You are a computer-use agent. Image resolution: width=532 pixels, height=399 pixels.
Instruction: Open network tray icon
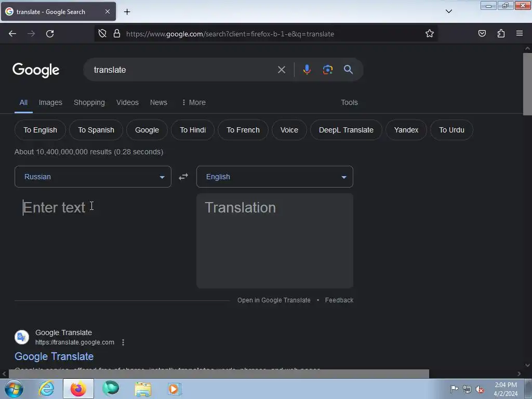coord(467,390)
